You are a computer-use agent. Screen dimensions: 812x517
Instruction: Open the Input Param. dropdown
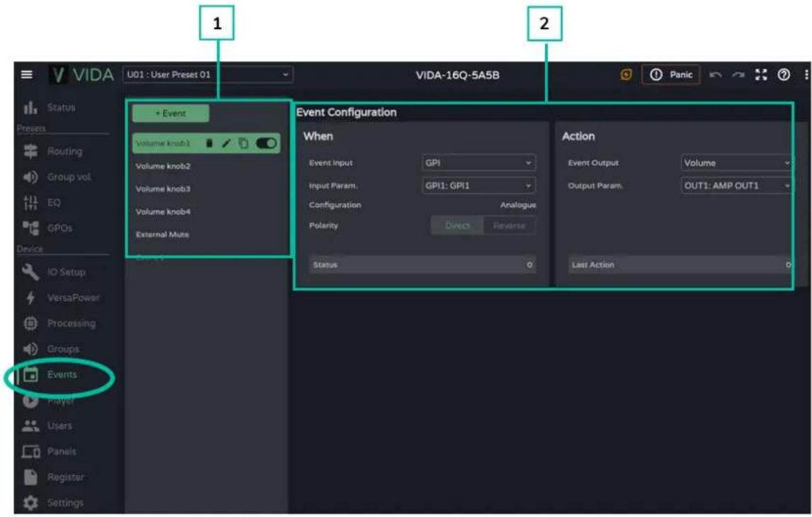point(478,186)
